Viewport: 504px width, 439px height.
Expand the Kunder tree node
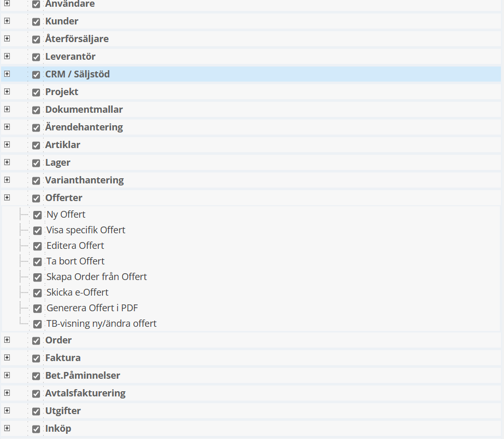pyautogui.click(x=7, y=21)
